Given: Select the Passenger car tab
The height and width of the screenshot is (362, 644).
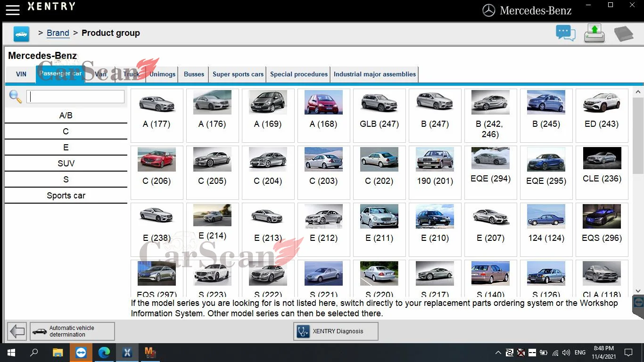Looking at the screenshot, I should click(60, 74).
